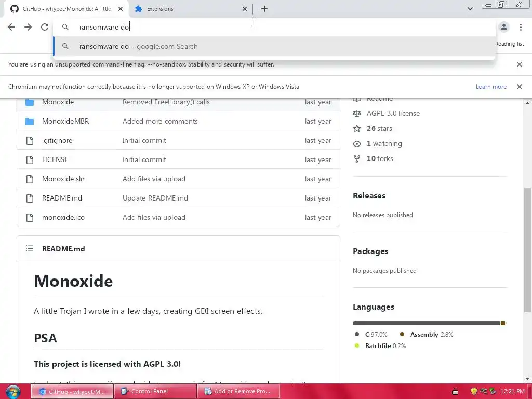Screen dimensions: 532x399
Task: View the 1 watching link
Action: (x=384, y=143)
